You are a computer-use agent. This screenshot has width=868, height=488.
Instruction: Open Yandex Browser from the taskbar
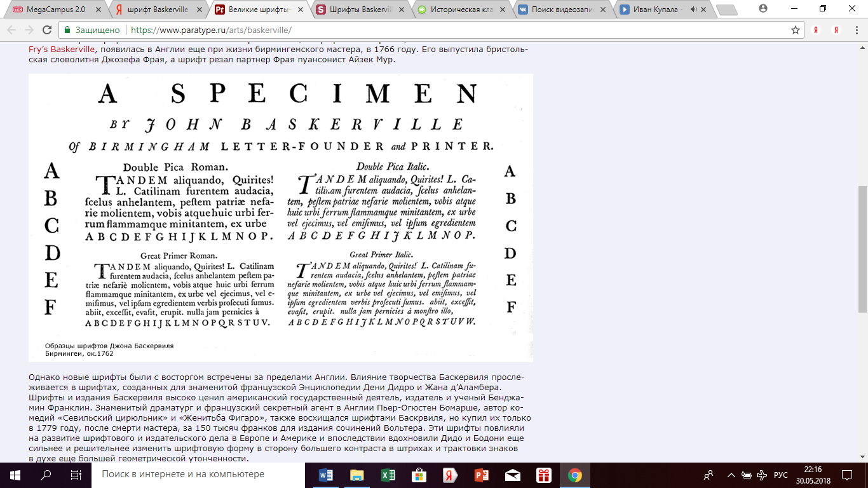[450, 475]
